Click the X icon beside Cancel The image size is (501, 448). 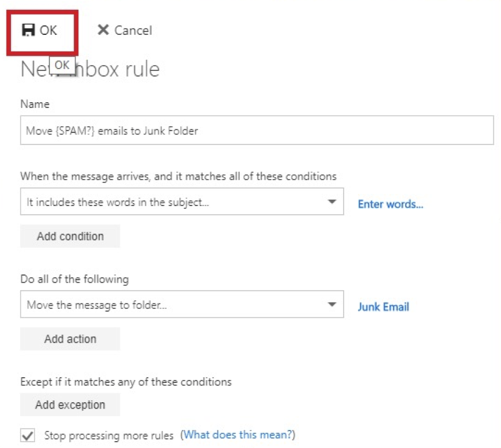(x=103, y=30)
